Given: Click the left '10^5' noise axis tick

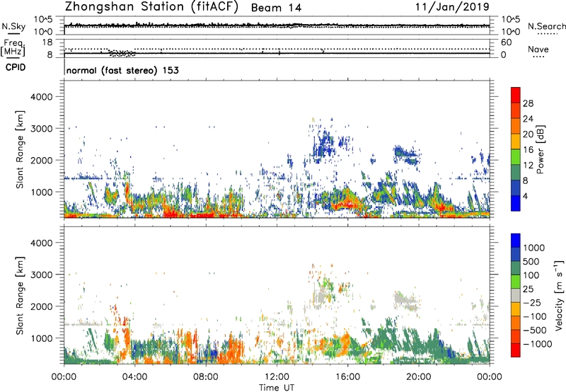Looking at the screenshot, I should pyautogui.click(x=43, y=20).
